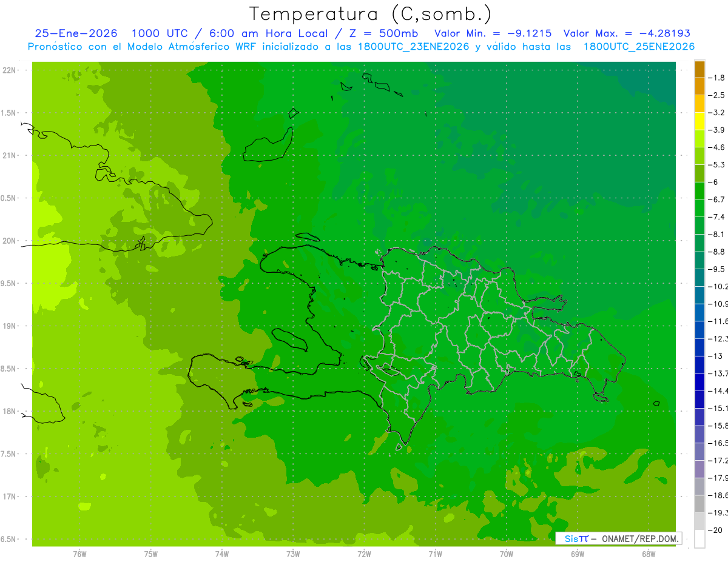Click the title 'Temperatura (C,somb.)'
This screenshot has height=562, width=728.
(371, 14)
